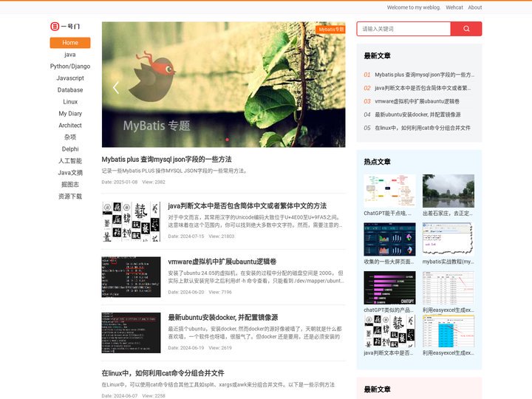Open article 在linux中,如何利用cat命令 title
Image resolution: width=532 pixels, height=399 pixels.
click(163, 373)
